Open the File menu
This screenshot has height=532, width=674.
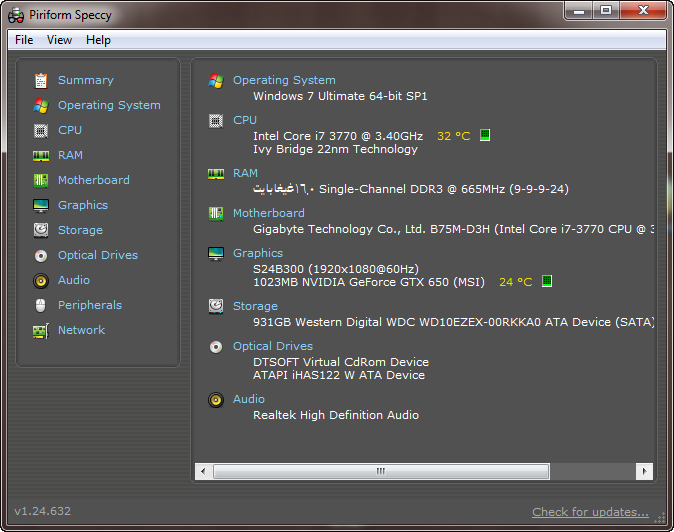pyautogui.click(x=24, y=40)
